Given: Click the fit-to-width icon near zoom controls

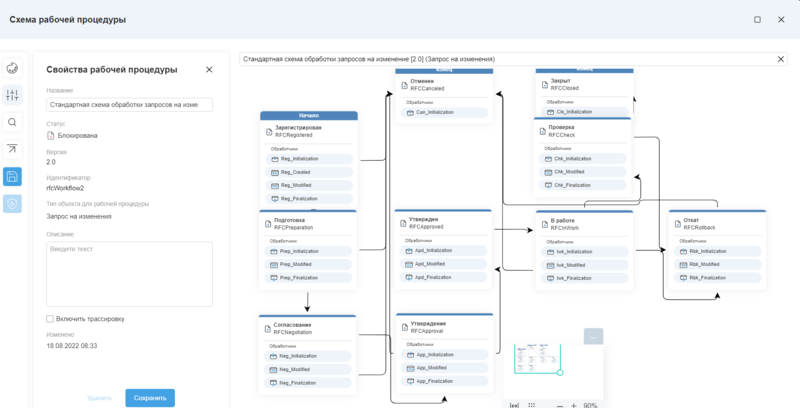Looking at the screenshot, I should 514,404.
